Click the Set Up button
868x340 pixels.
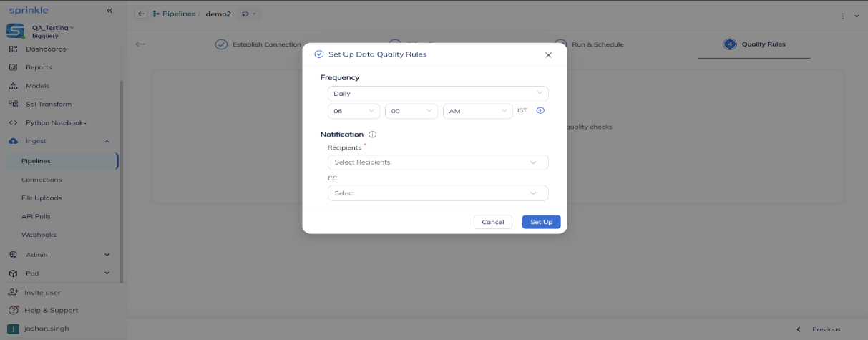coord(542,222)
